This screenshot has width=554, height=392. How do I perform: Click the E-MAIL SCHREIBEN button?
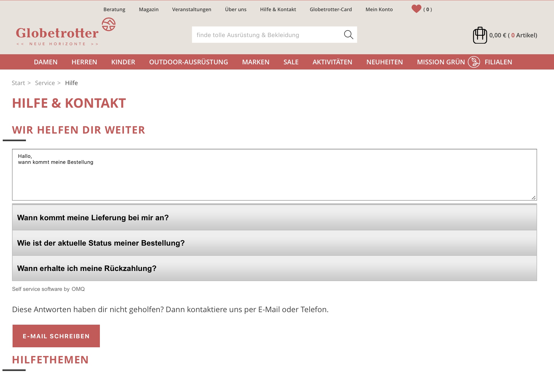[56, 336]
